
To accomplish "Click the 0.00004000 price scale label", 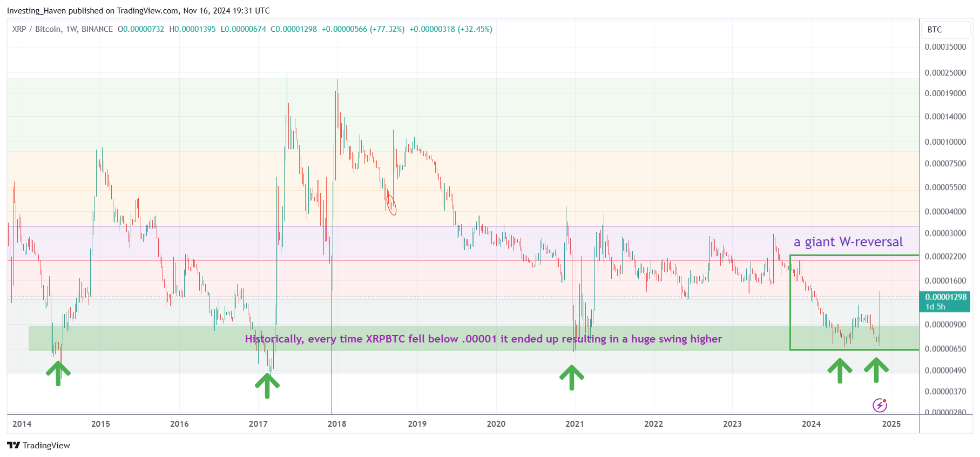I will pos(945,212).
